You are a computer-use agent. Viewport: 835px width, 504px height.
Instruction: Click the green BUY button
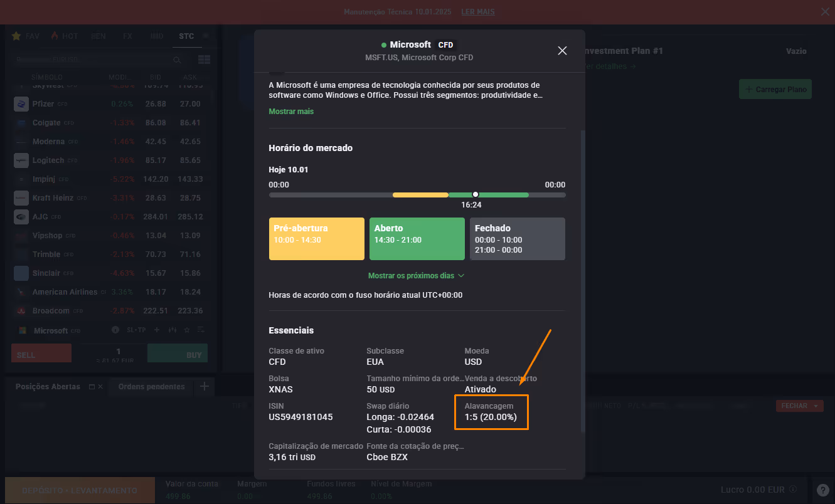point(177,354)
